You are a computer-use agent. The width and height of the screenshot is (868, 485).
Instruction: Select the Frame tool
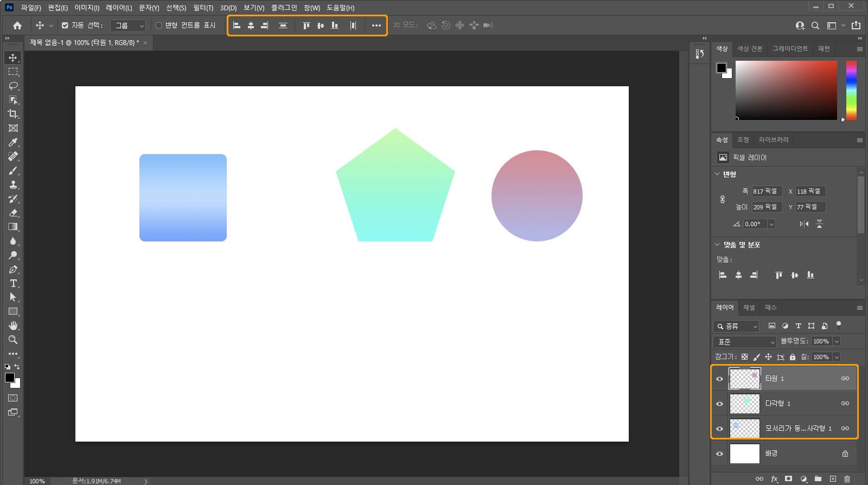pos(13,128)
